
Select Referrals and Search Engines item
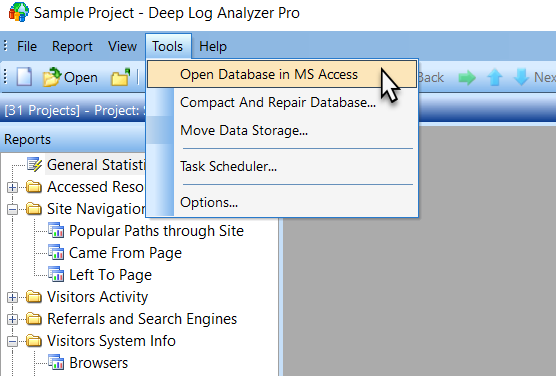(142, 319)
